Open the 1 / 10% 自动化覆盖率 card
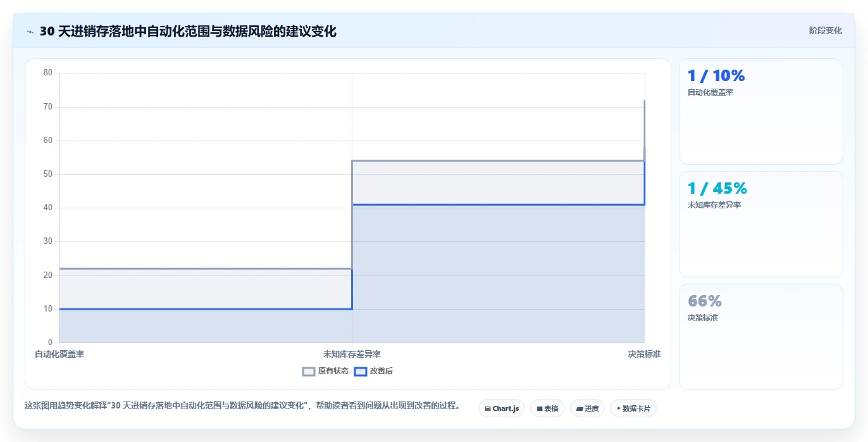The width and height of the screenshot is (868, 442). (760, 111)
